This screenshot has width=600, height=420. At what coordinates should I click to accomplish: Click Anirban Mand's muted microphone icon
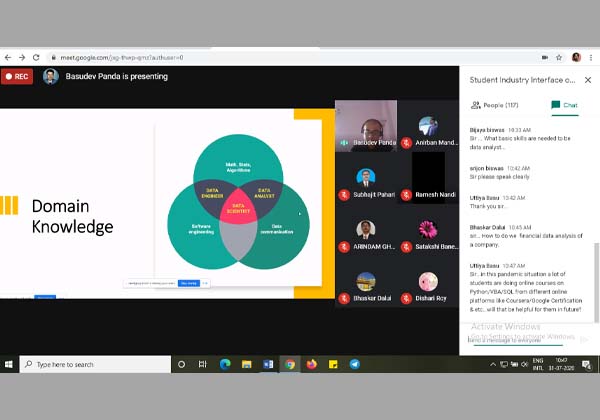click(407, 143)
